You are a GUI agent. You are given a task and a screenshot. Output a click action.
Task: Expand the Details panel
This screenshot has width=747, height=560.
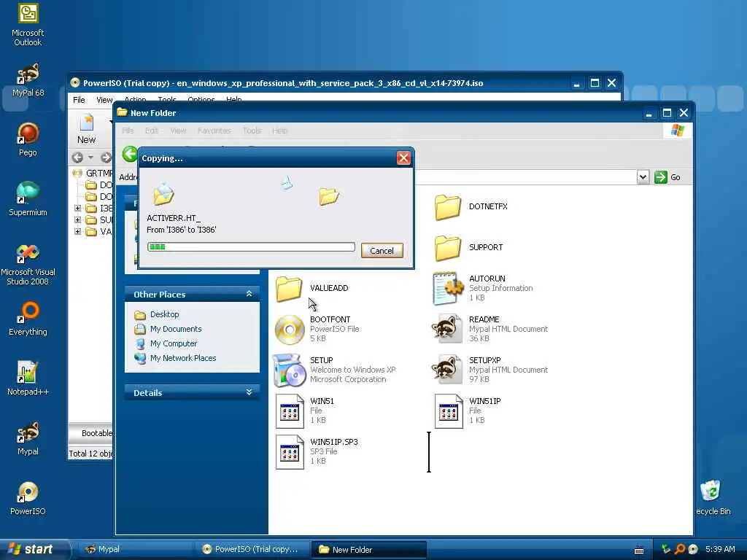pyautogui.click(x=249, y=392)
